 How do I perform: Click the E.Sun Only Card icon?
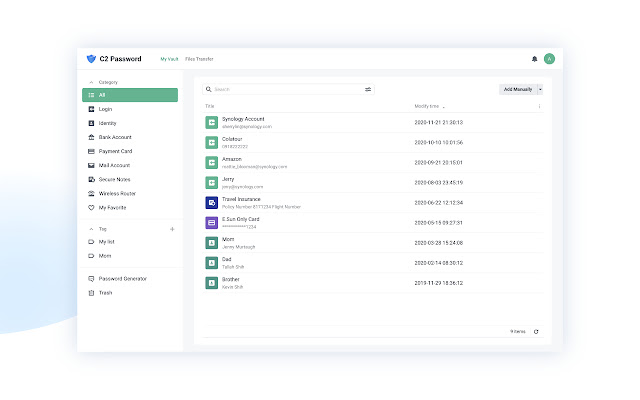tap(211, 222)
